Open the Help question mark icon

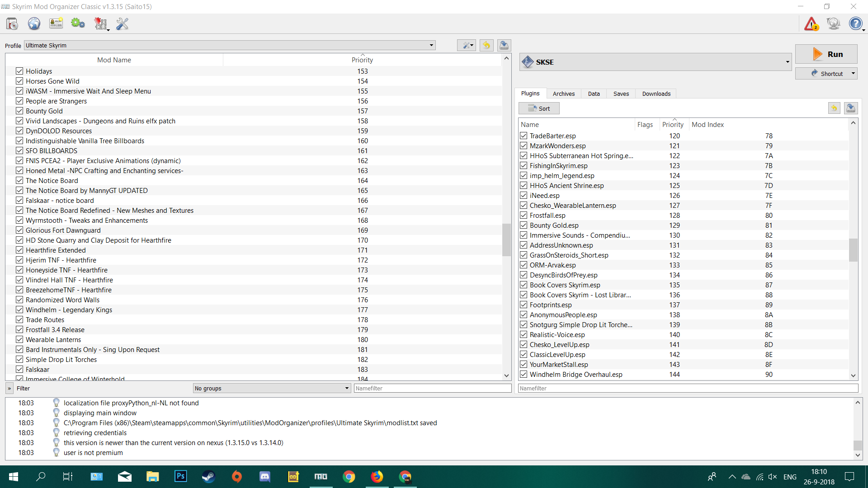point(856,23)
